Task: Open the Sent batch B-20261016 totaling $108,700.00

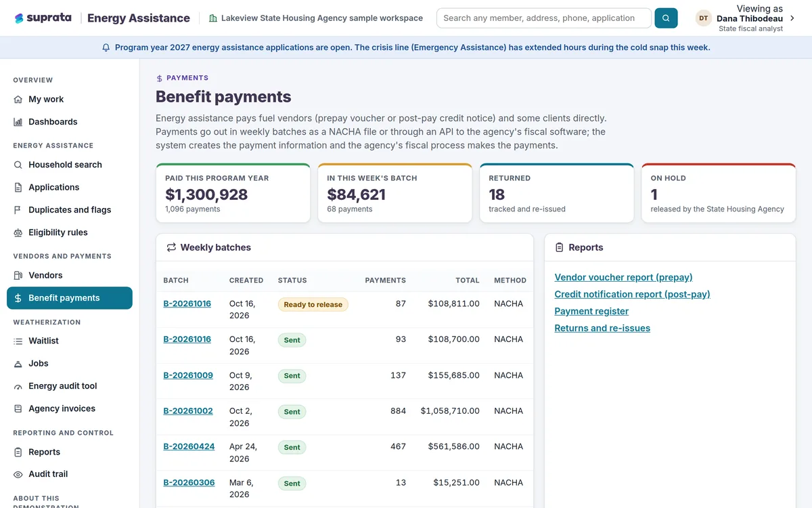Action: 187,339
